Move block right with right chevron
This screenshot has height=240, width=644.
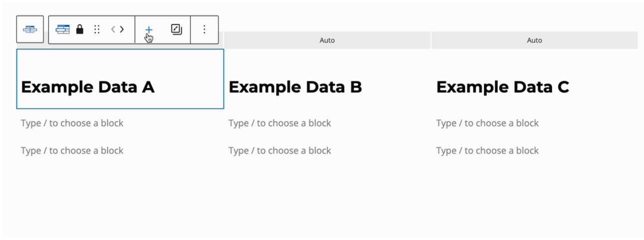pyautogui.click(x=122, y=29)
